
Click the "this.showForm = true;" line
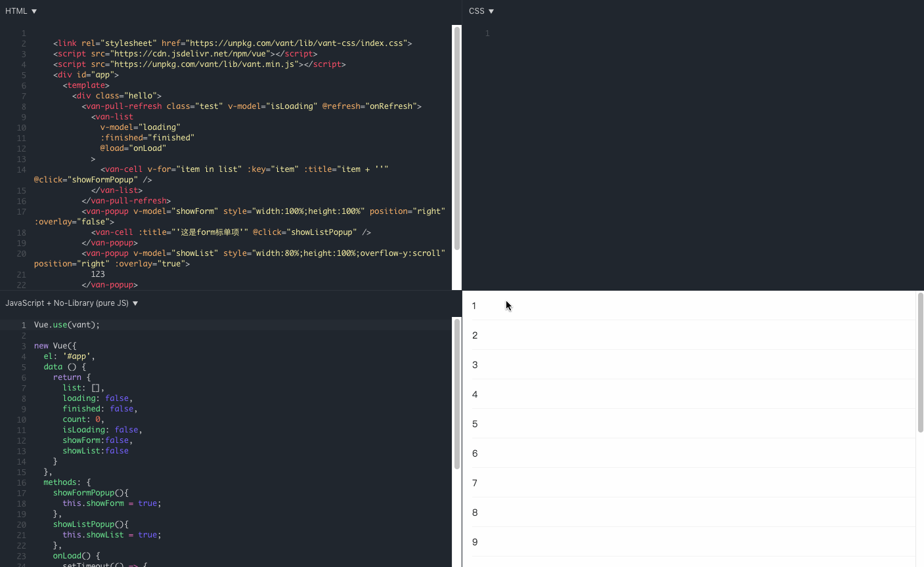pyautogui.click(x=112, y=503)
